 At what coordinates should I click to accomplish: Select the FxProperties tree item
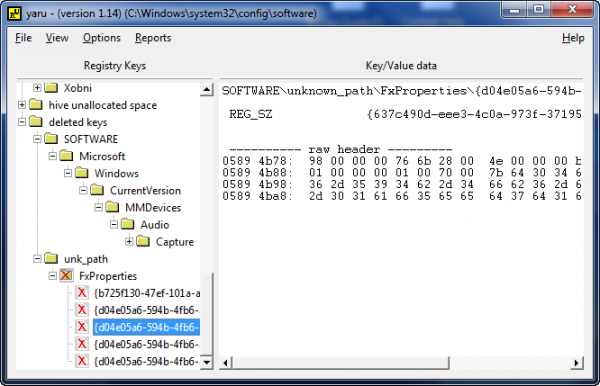point(108,276)
